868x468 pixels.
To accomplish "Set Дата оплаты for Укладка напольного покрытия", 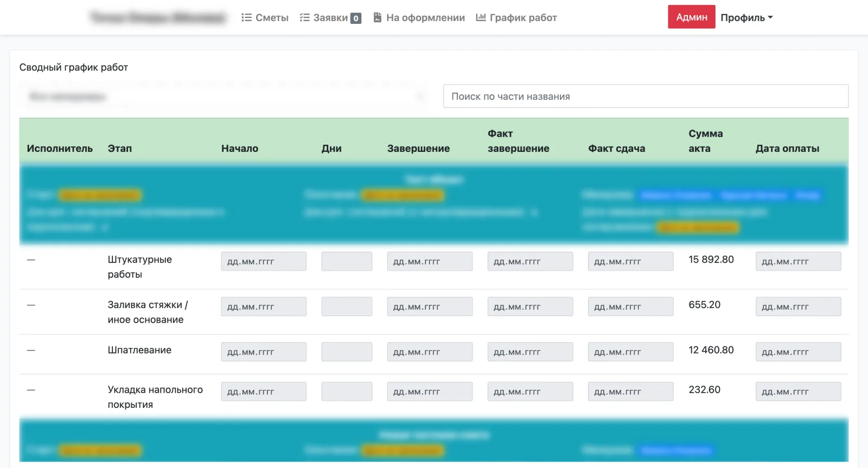I will coord(798,392).
